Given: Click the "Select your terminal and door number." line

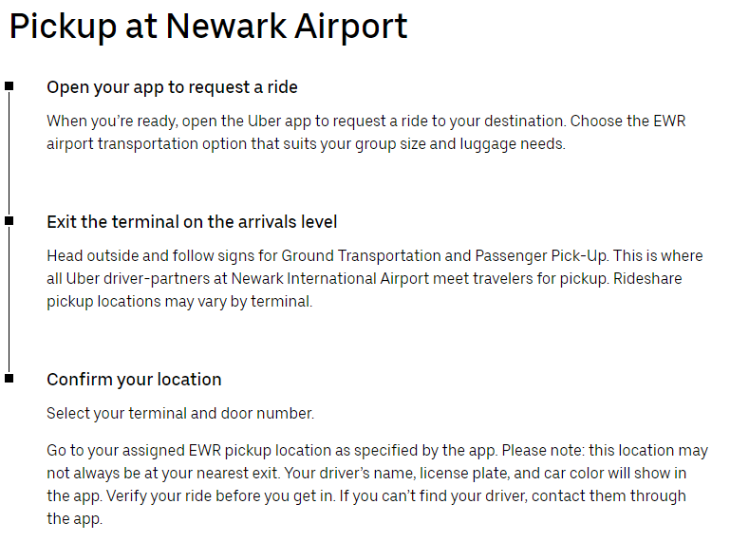Looking at the screenshot, I should point(180,414).
